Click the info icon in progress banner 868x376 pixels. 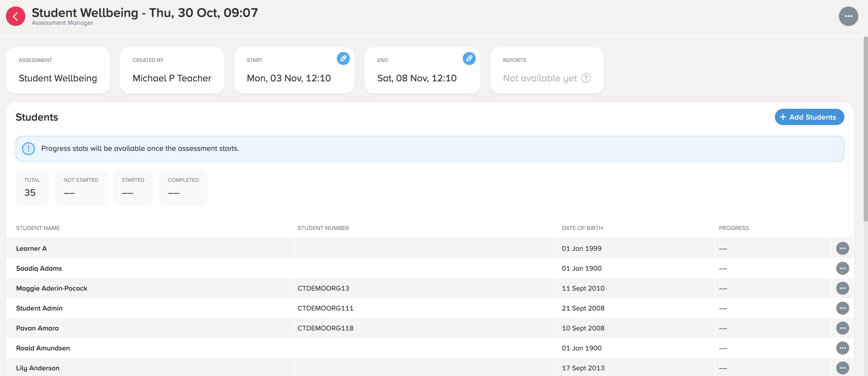point(28,149)
